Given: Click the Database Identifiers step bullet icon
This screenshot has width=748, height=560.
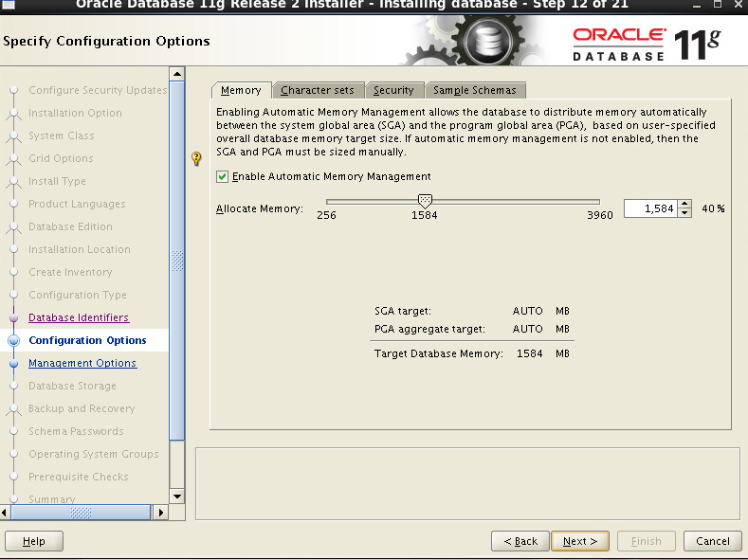Looking at the screenshot, I should point(14,317).
